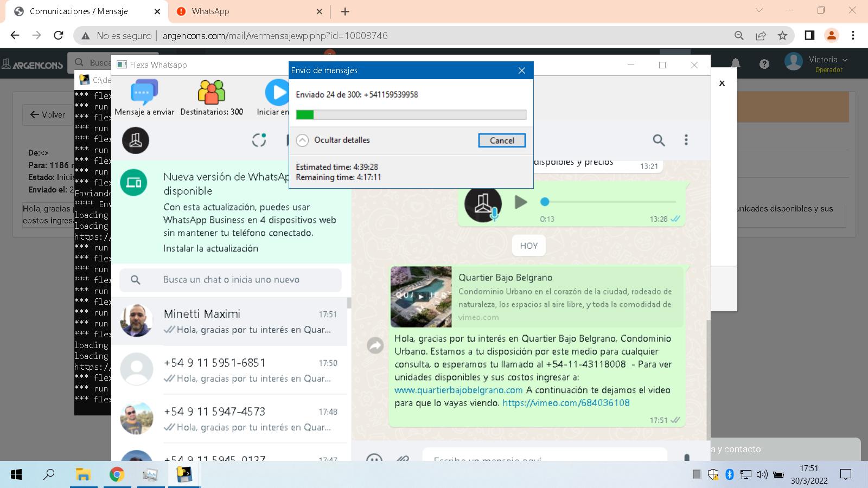The height and width of the screenshot is (488, 868).
Task: Open the Minetti Maximi chat
Action: (x=229, y=322)
